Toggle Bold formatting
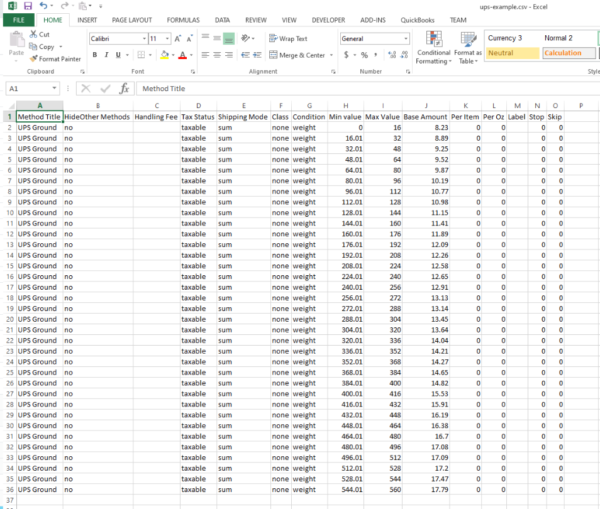600x509 pixels. [93, 55]
